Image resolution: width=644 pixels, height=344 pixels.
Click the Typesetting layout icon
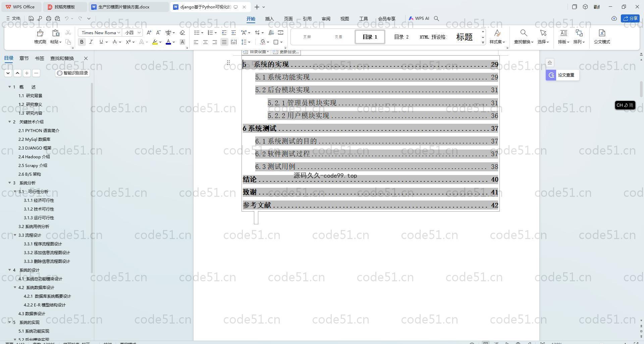[563, 33]
